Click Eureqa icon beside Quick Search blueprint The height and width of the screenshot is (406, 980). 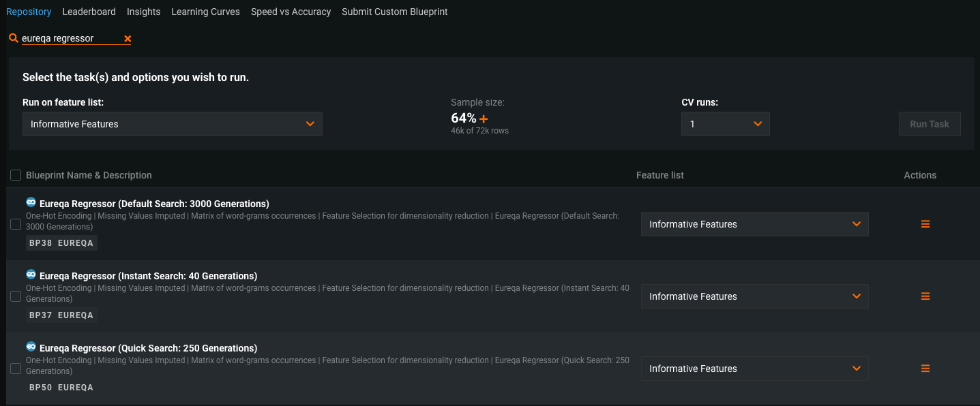click(x=31, y=347)
